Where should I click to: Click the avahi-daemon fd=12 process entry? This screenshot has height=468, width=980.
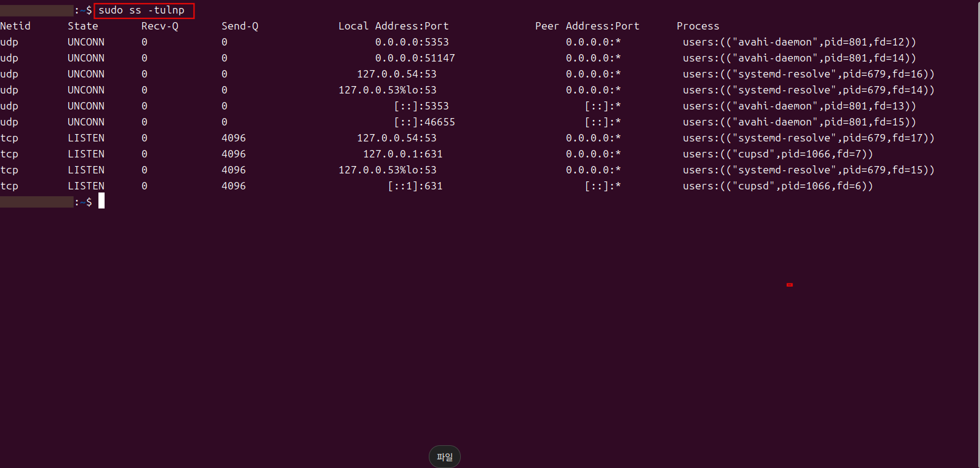click(x=799, y=42)
